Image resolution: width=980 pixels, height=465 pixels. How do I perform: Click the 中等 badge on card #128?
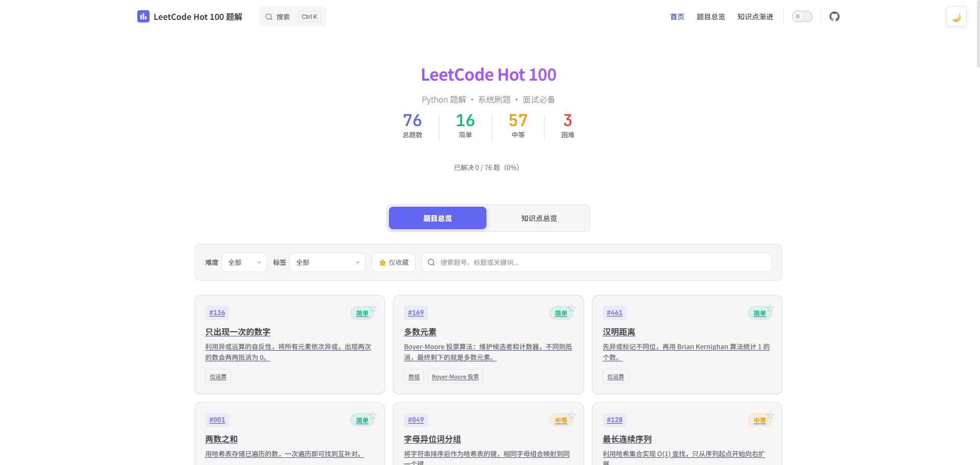[760, 421]
